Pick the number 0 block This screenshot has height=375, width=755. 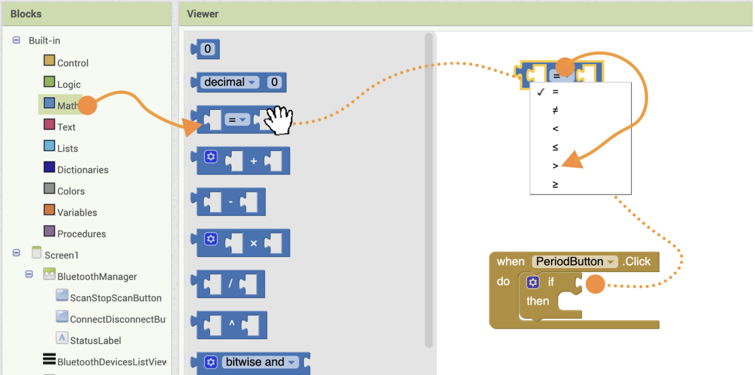tap(206, 49)
